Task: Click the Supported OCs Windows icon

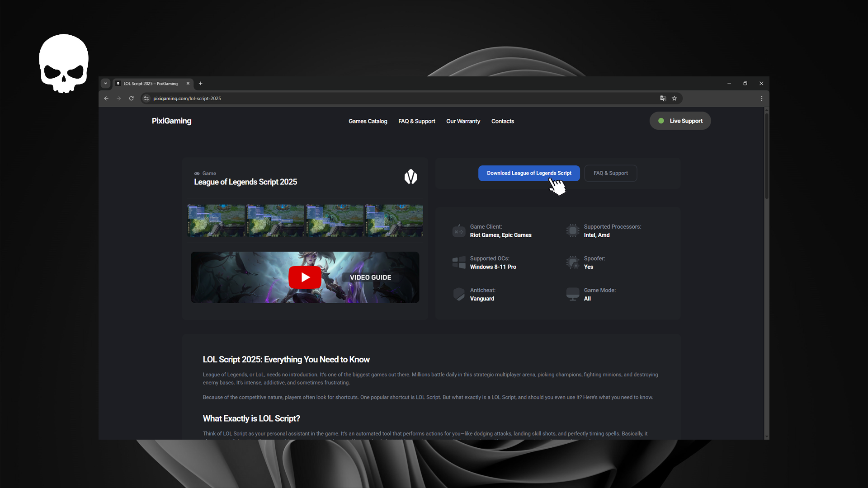Action: point(458,263)
